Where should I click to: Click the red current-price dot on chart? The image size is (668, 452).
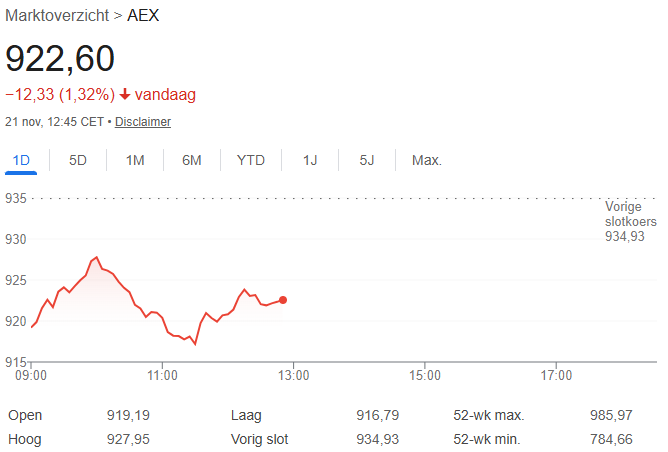pos(283,300)
